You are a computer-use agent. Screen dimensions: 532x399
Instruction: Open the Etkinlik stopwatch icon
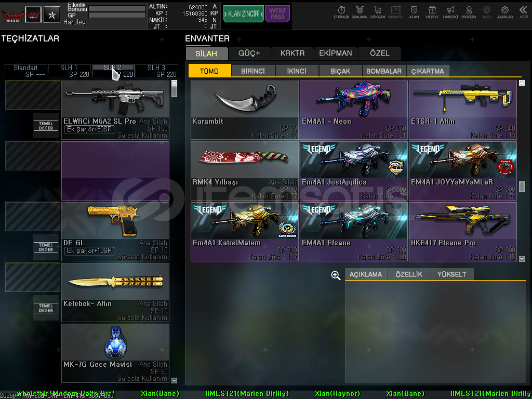coord(341,11)
